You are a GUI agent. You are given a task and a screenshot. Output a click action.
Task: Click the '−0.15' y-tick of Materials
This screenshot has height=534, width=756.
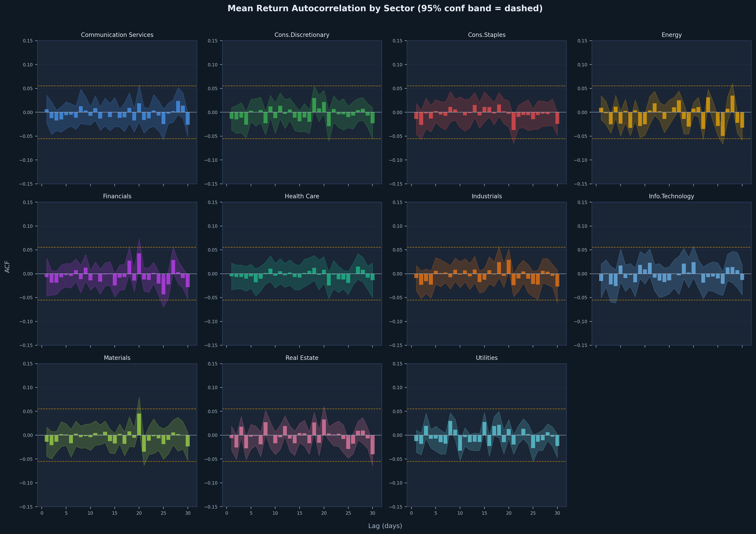click(x=26, y=507)
